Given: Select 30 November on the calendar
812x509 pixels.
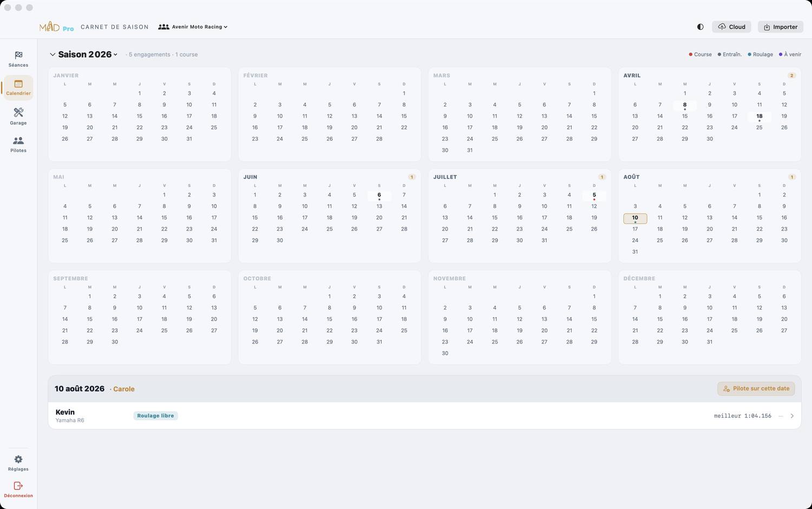Looking at the screenshot, I should coord(445,353).
